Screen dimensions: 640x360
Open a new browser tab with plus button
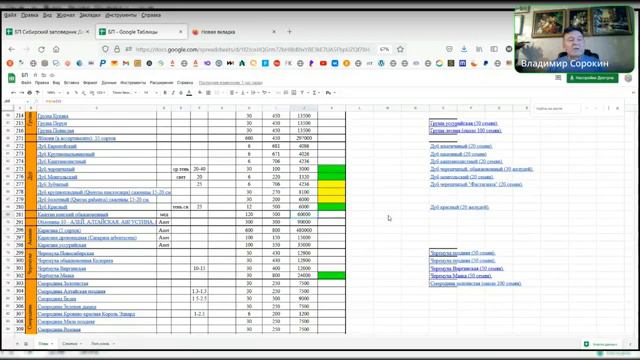(289, 31)
